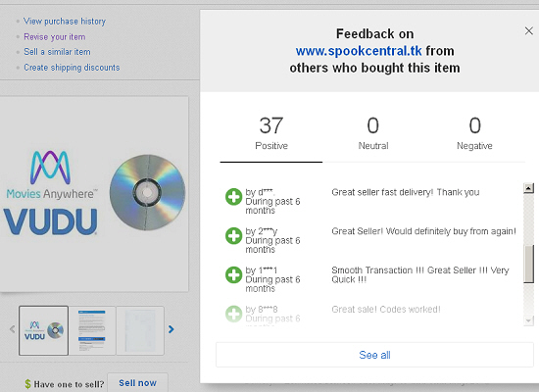Viewport: 539px width, 392px height.
Task: Click feedback list scrollbar up arrow
Action: (x=528, y=188)
